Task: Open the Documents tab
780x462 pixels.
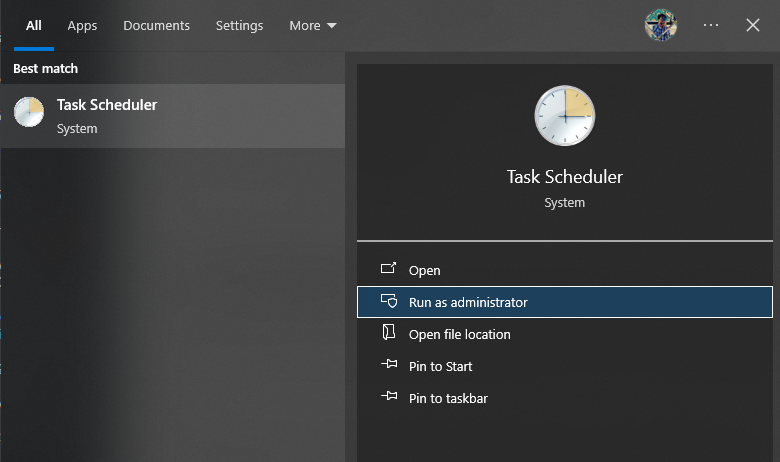Action: (x=156, y=25)
